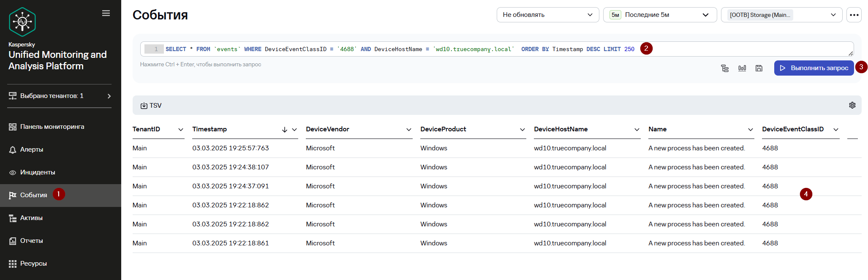
Task: Open the statistics bar chart icon
Action: [x=742, y=68]
